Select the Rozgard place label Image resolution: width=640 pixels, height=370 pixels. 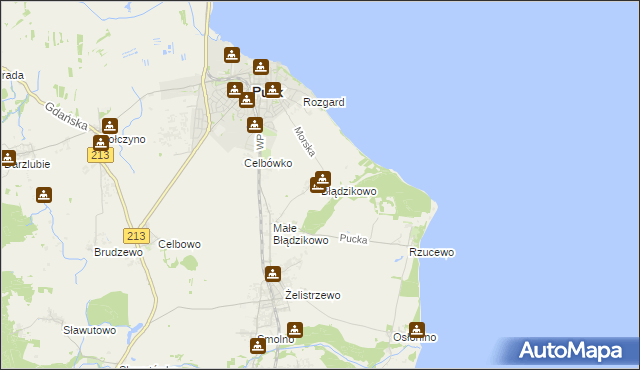(324, 102)
